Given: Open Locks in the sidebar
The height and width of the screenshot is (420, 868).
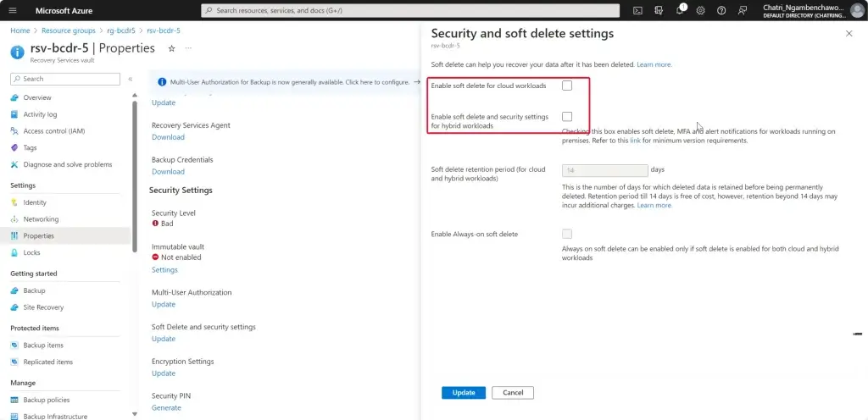Looking at the screenshot, I should 31,252.
